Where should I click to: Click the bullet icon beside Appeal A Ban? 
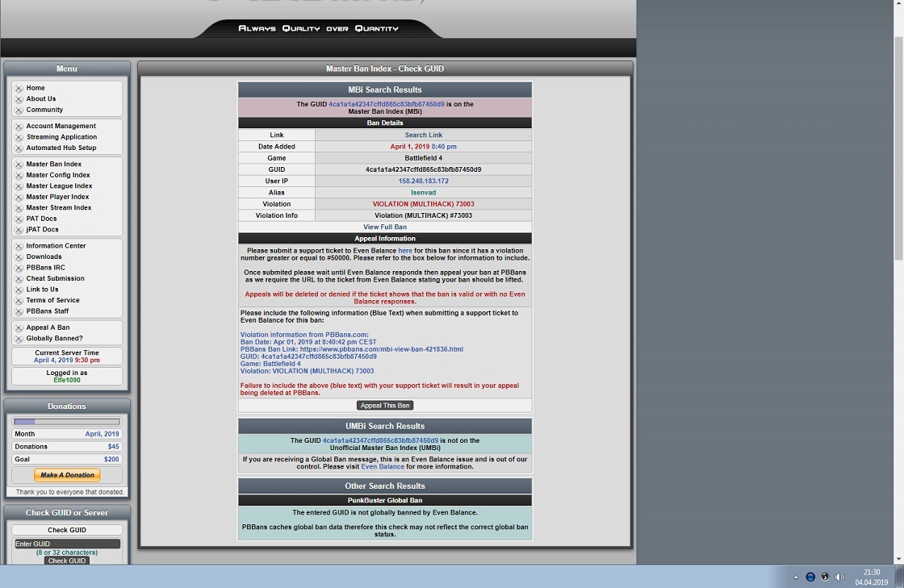[19, 327]
